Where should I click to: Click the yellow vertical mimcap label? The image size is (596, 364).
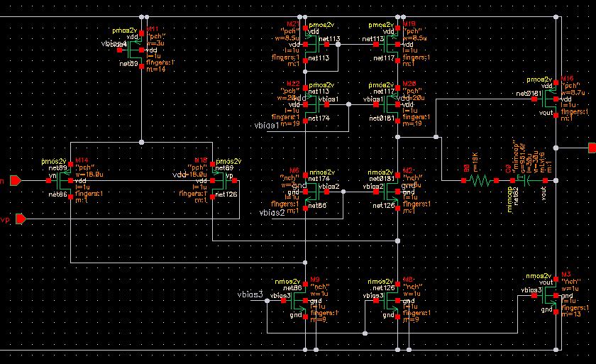coord(509,199)
